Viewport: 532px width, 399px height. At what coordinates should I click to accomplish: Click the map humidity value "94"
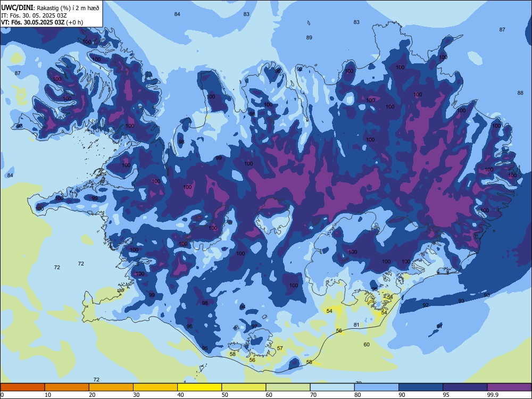[x=243, y=307]
